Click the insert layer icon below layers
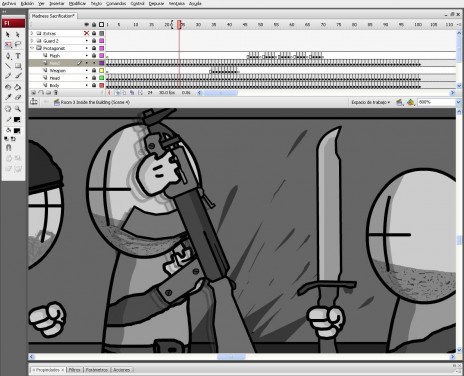464x376 pixels. click(34, 93)
